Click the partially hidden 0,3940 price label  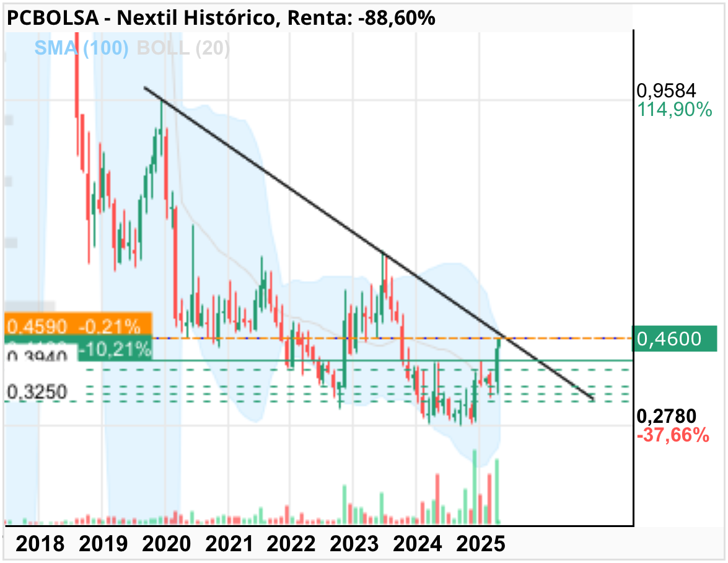37,355
